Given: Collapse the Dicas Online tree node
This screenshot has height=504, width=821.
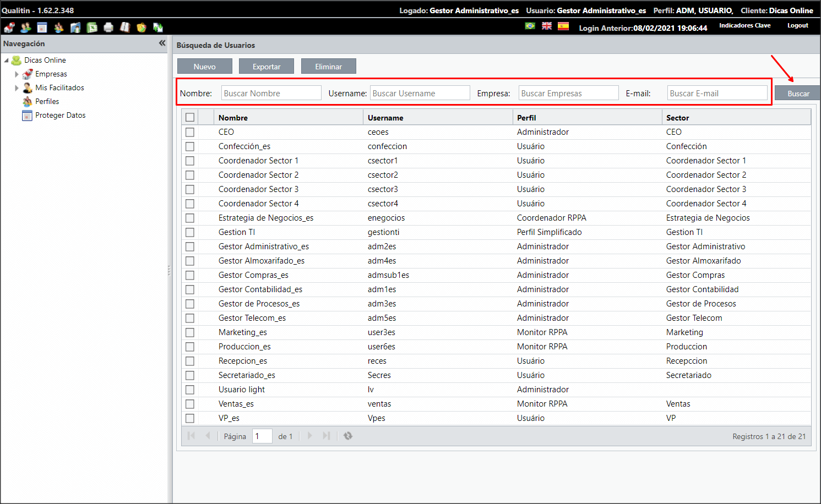Looking at the screenshot, I should pos(7,60).
